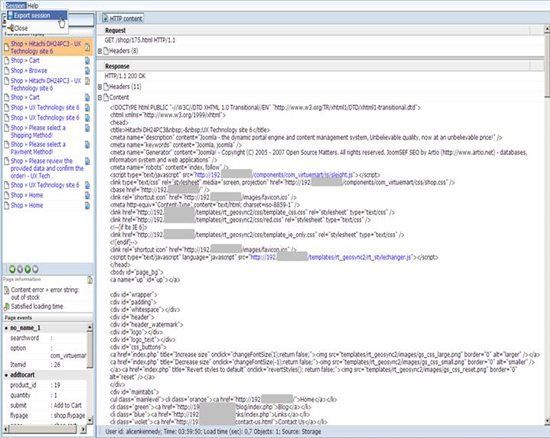Click the Page events header
550x438 pixels.
point(48,318)
